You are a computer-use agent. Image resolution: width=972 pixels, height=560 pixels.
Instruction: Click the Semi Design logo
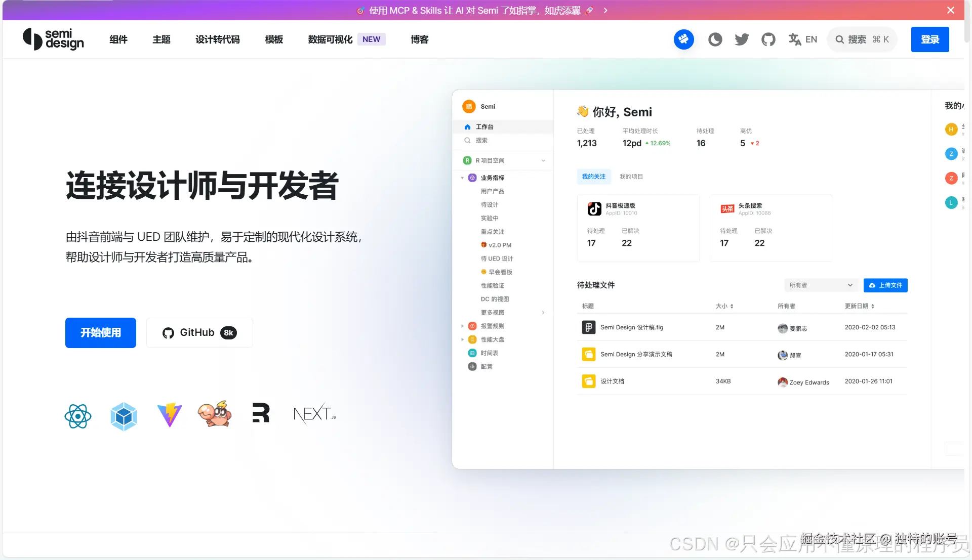tap(53, 39)
